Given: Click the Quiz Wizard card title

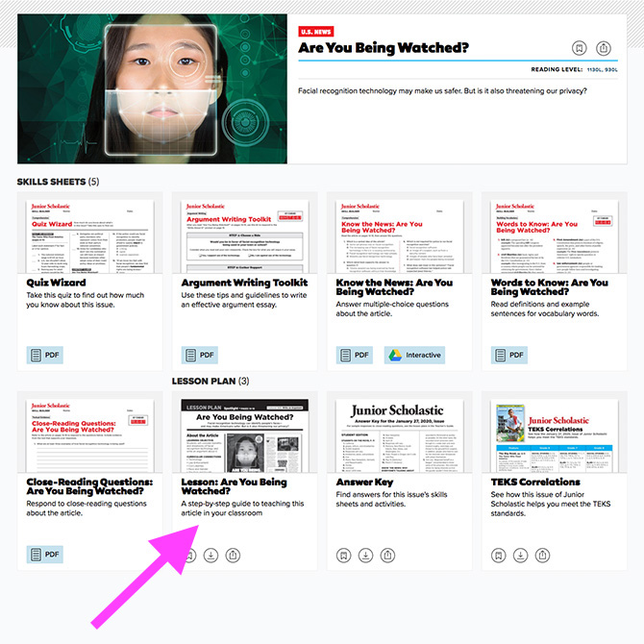Looking at the screenshot, I should (57, 283).
